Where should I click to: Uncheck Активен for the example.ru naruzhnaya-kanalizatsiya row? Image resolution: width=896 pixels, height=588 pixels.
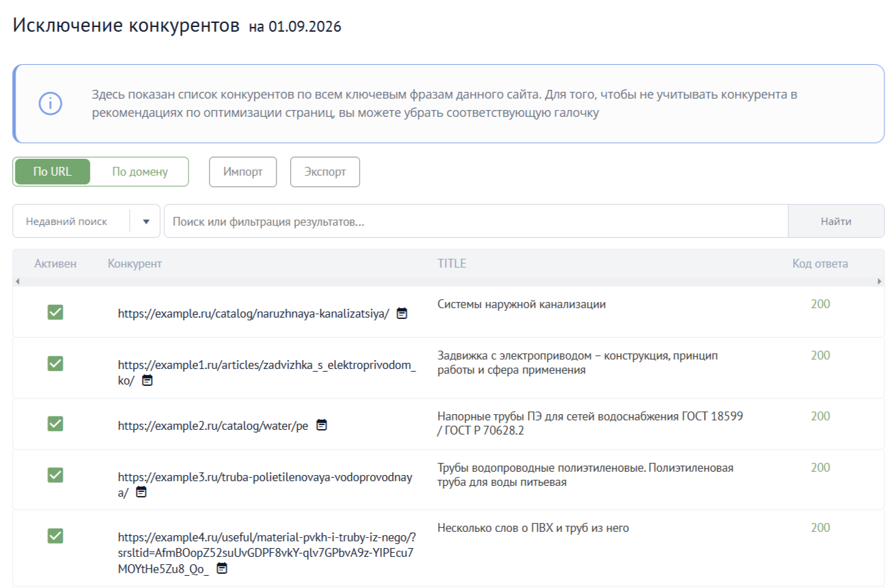point(55,312)
